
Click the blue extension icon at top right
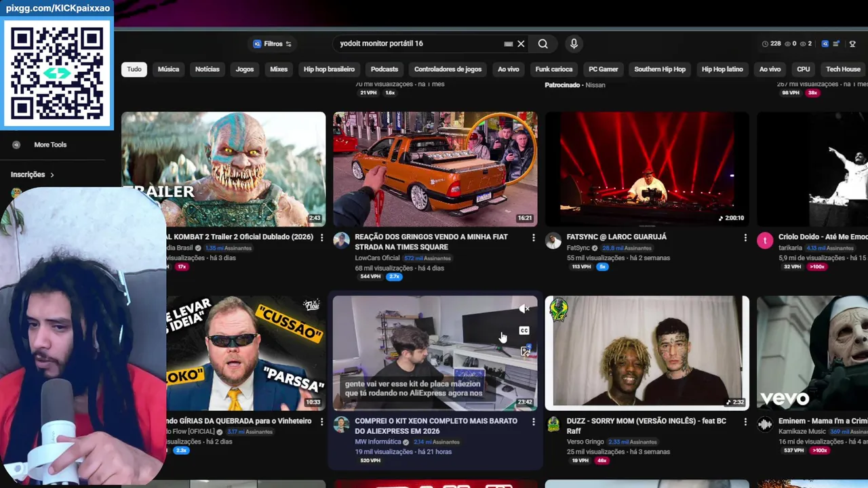(825, 43)
